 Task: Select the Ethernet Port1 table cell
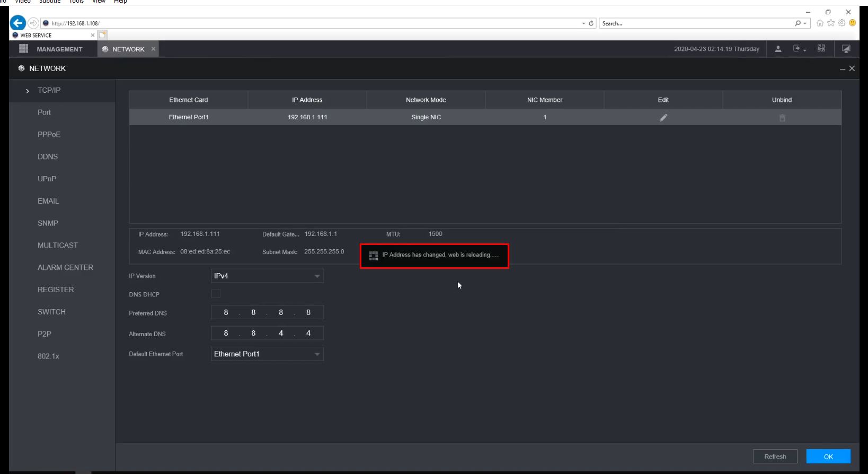189,117
